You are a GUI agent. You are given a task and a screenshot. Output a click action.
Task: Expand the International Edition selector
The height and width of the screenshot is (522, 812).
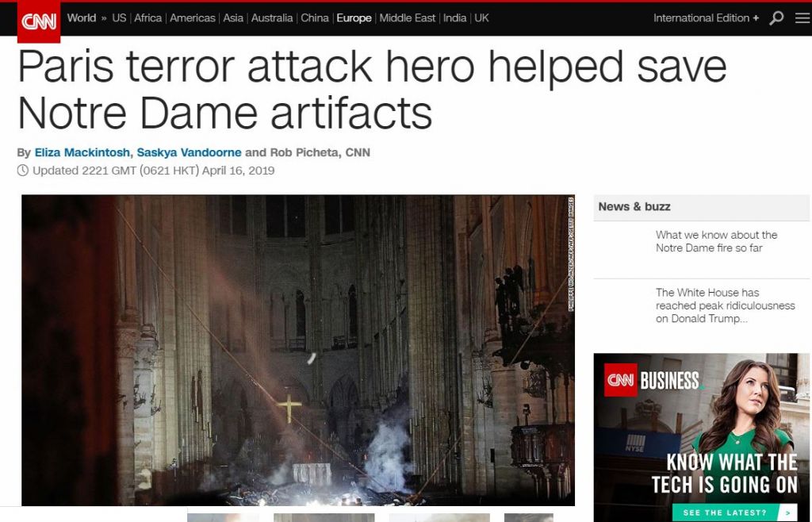coord(706,18)
